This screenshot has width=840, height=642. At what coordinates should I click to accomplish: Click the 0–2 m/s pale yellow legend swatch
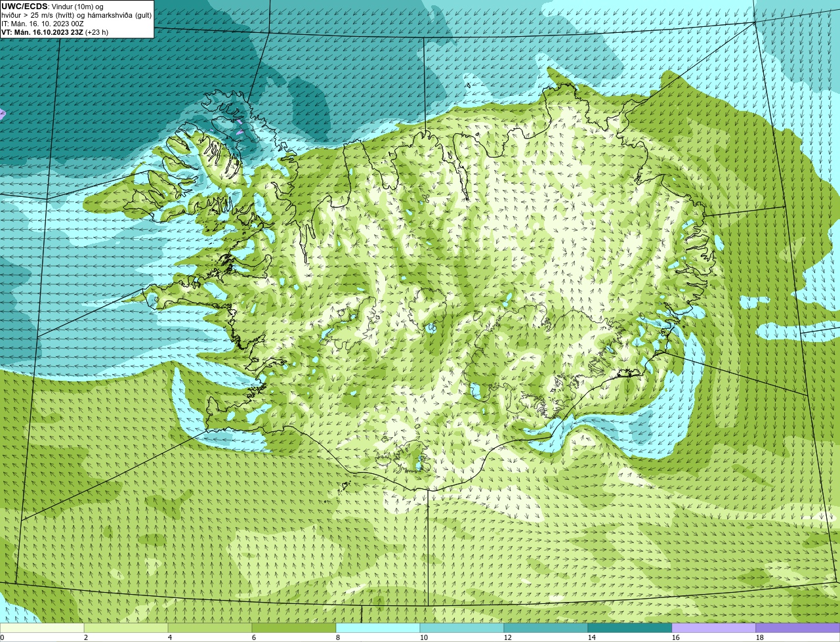coord(43,628)
